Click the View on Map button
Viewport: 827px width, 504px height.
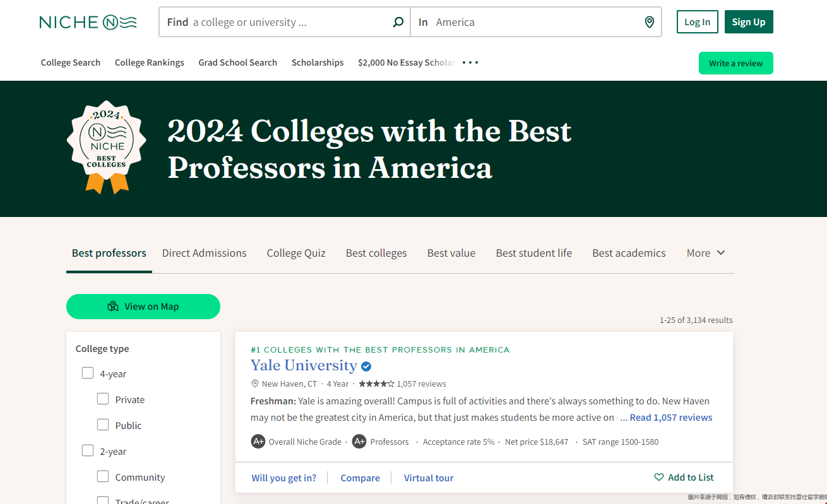143,307
